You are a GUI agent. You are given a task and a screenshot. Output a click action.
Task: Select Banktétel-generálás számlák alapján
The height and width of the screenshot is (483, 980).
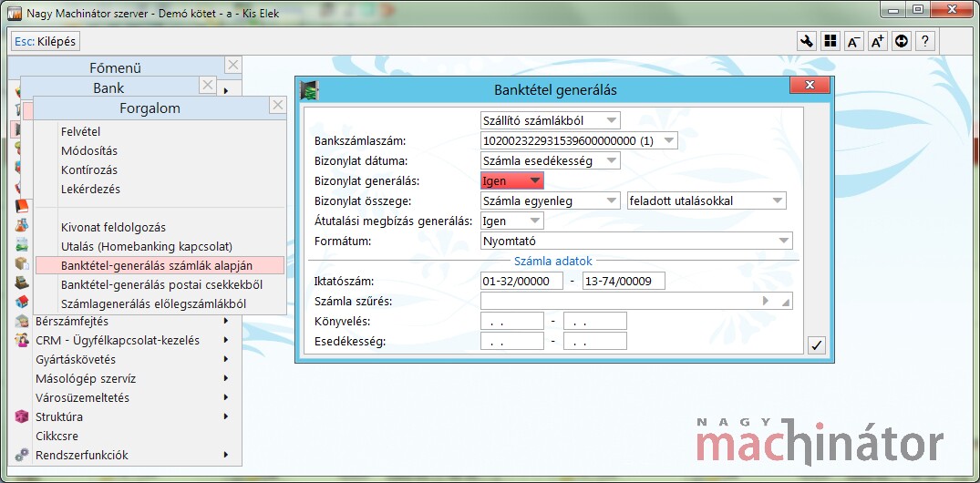[160, 265]
